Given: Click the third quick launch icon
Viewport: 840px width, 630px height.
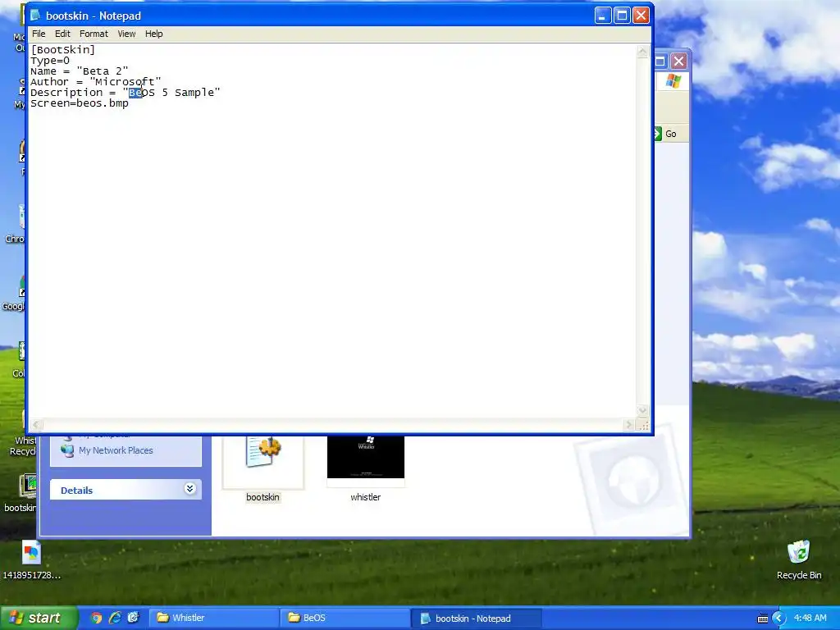Looking at the screenshot, I should [133, 619].
